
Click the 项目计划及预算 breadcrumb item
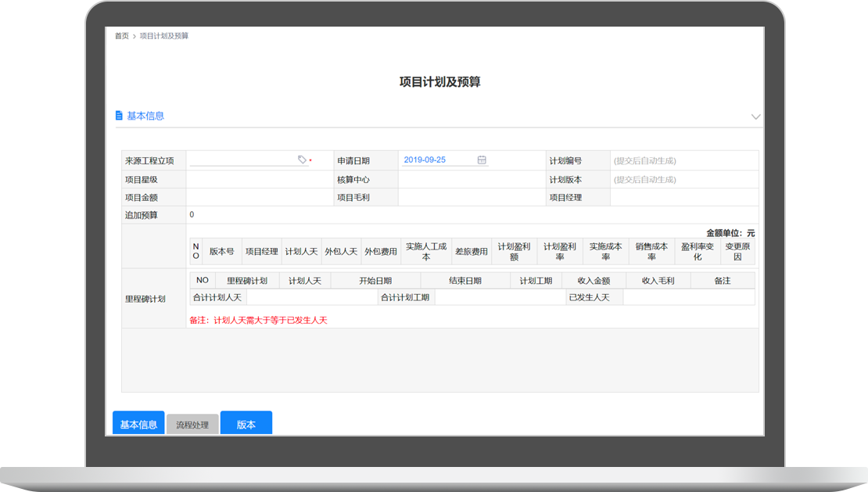click(163, 36)
